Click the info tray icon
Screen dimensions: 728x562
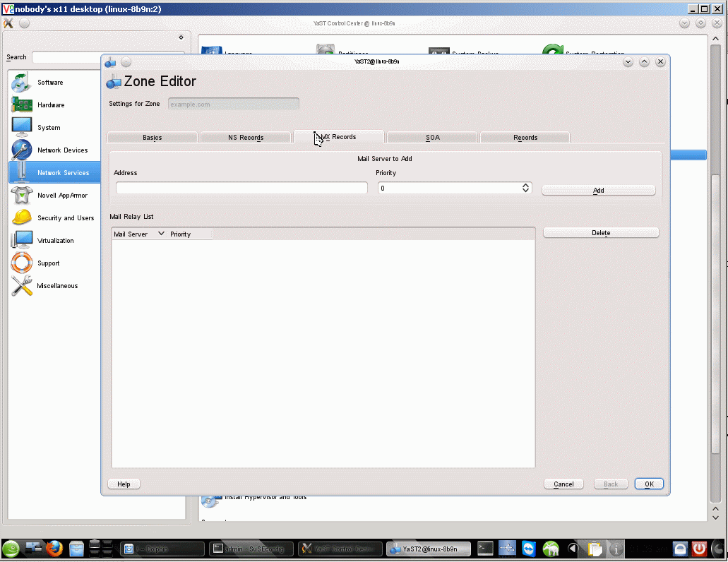coord(616,549)
